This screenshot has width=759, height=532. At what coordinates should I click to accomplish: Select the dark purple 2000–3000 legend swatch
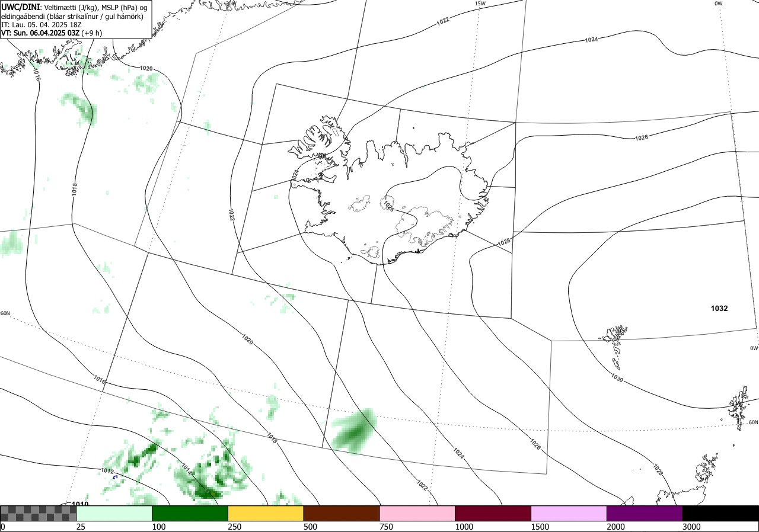[x=645, y=513]
